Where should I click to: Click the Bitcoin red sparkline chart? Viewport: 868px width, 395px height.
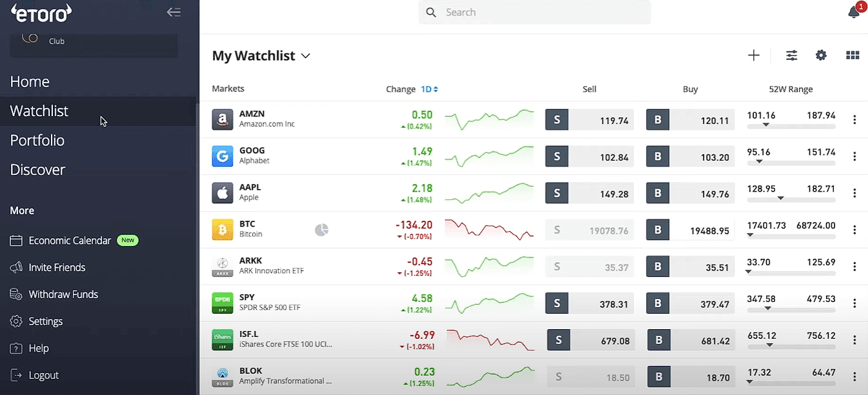pos(490,230)
